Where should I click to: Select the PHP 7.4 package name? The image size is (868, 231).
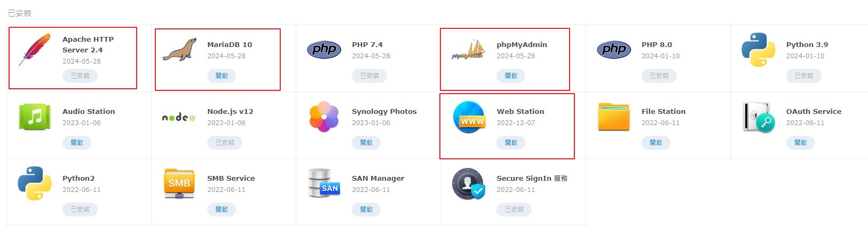367,45
